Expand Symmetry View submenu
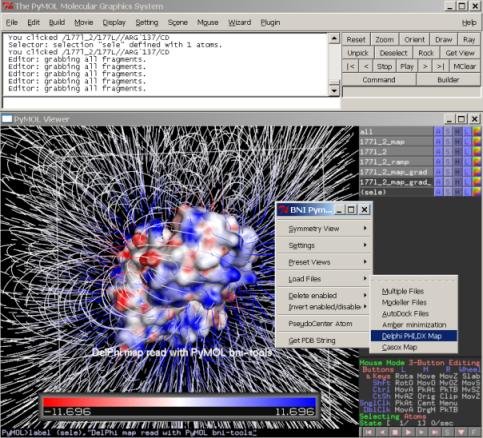The image size is (483, 438). pos(324,229)
